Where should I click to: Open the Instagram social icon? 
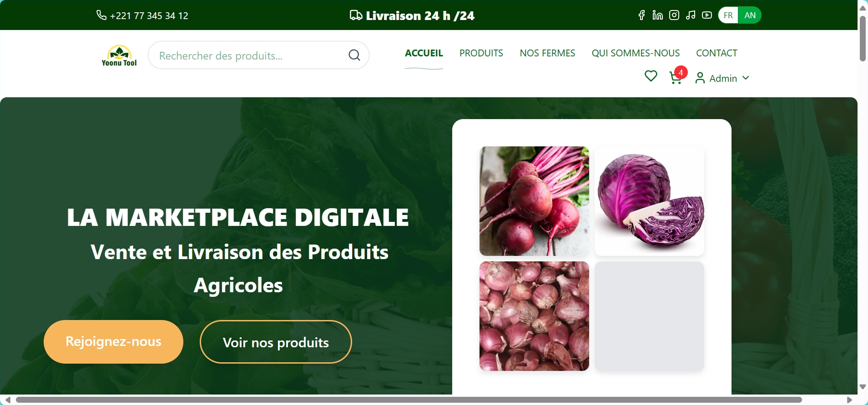[x=674, y=15]
